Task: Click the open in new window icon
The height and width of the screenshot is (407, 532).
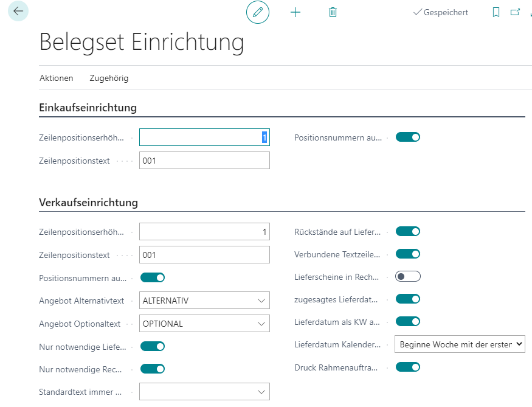Action: (x=515, y=12)
